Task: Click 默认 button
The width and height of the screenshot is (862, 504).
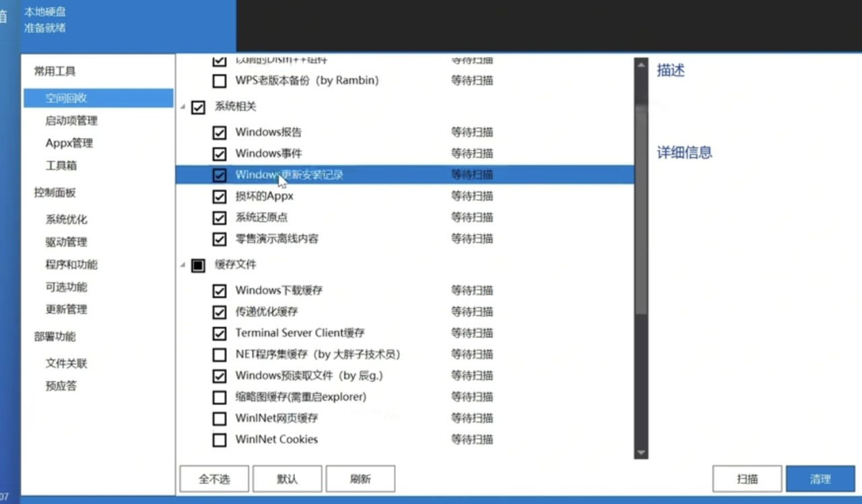Action: 287,479
